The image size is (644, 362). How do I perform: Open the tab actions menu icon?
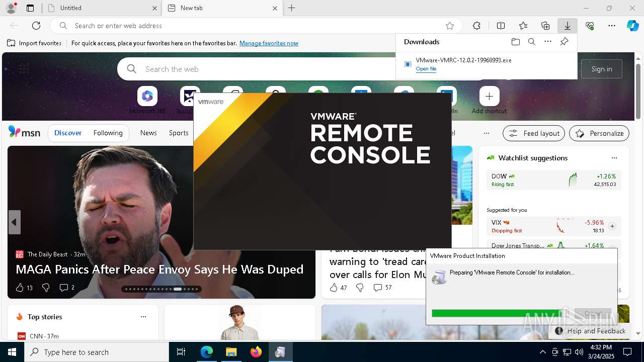pos(30,8)
